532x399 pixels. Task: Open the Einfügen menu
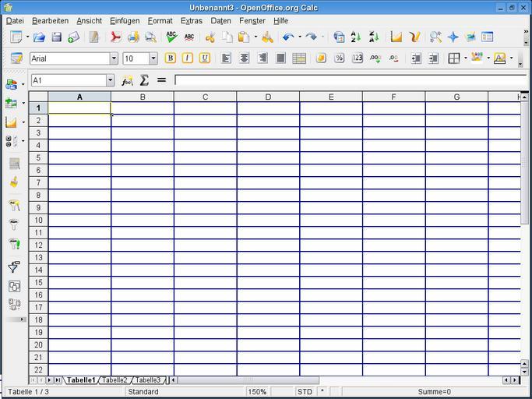[x=125, y=21]
